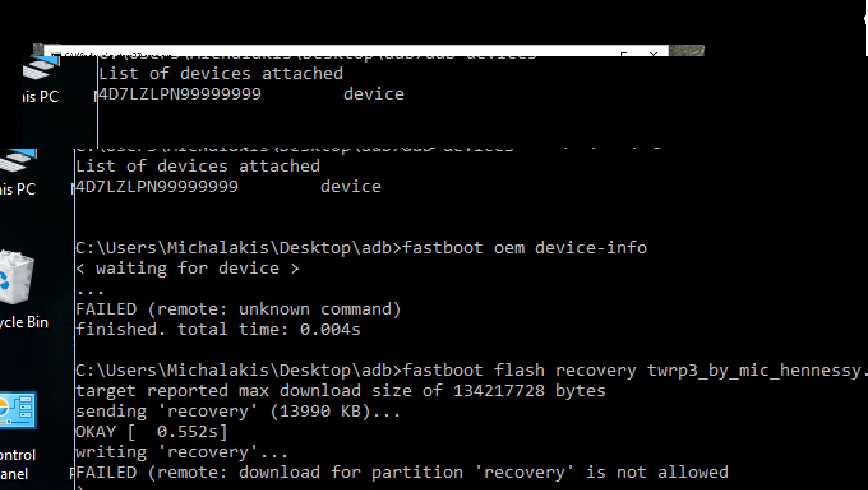Viewport: 868px width, 490px height.
Task: Click the "sending 'recovery' (13990 KB)" line
Action: click(238, 411)
